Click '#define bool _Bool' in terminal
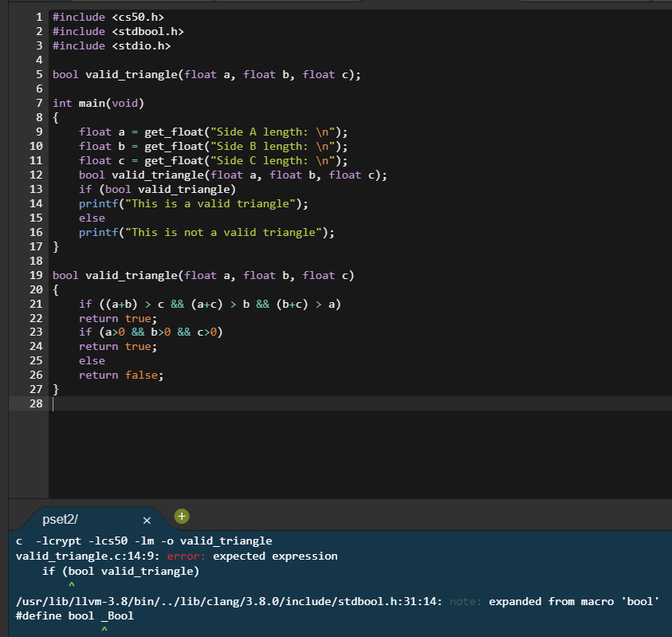 pyautogui.click(x=75, y=616)
